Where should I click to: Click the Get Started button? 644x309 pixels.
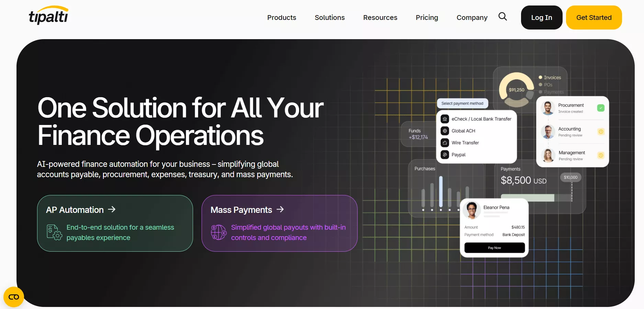(594, 18)
